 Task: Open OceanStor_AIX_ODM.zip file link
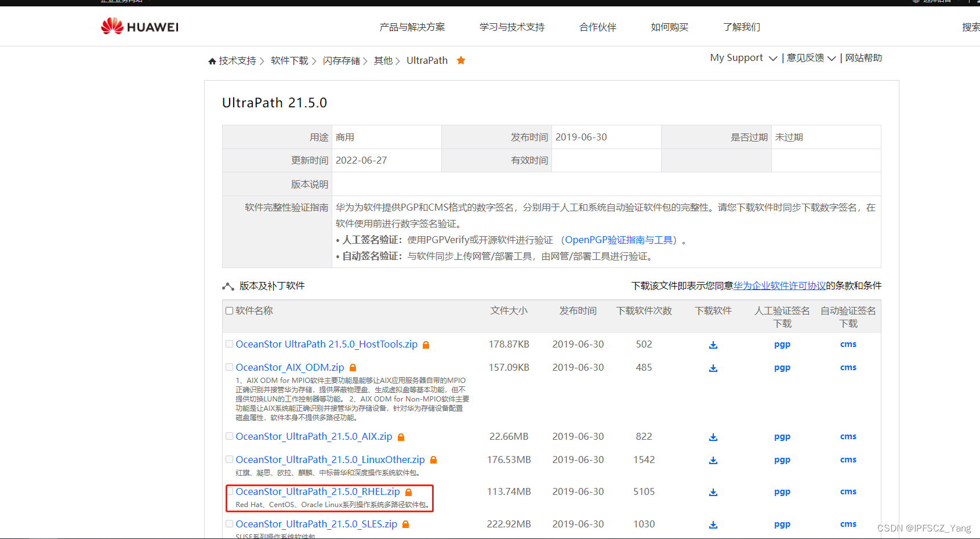[290, 368]
